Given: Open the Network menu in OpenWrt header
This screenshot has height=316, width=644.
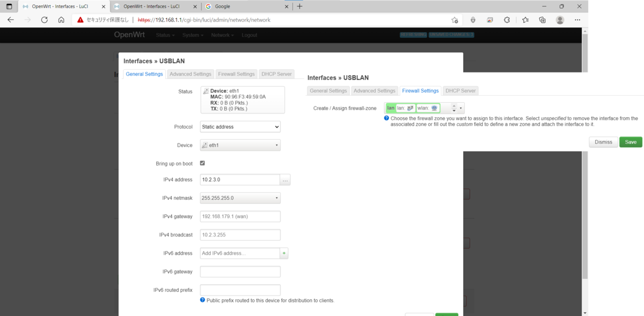Looking at the screenshot, I should coord(223,35).
